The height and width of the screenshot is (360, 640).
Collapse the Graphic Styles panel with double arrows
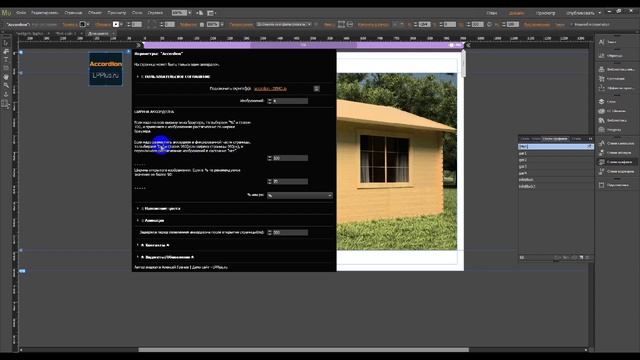590,139
